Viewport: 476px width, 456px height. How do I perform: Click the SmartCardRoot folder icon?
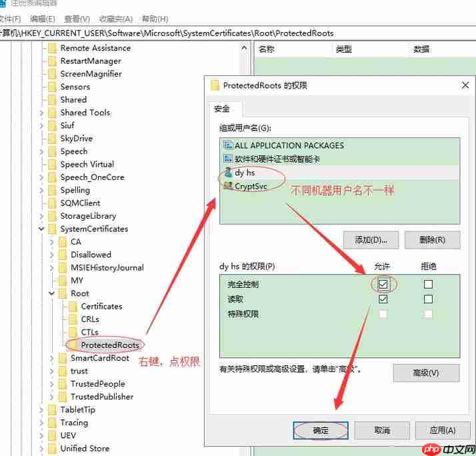coord(63,358)
